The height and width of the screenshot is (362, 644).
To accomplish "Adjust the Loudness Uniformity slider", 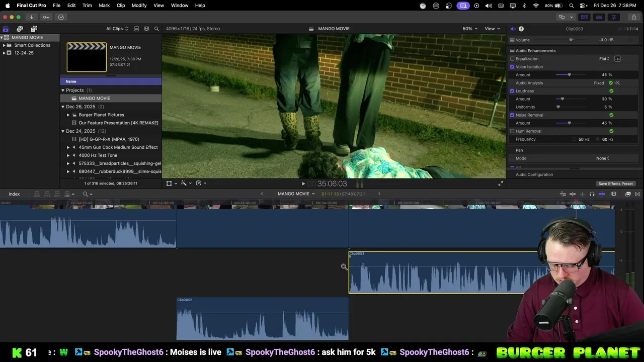I will point(558,107).
